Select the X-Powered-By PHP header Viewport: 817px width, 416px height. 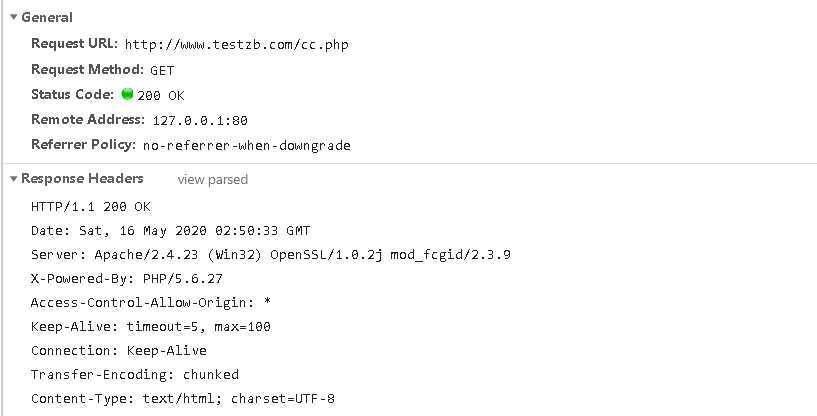[127, 279]
